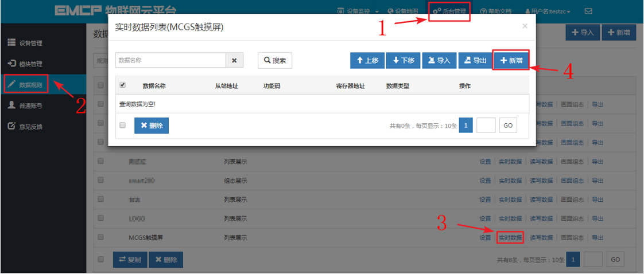Screen dimensions: 644x274
Task: Uncheck the select-all checkbox in dialog table header
Action: (122, 85)
